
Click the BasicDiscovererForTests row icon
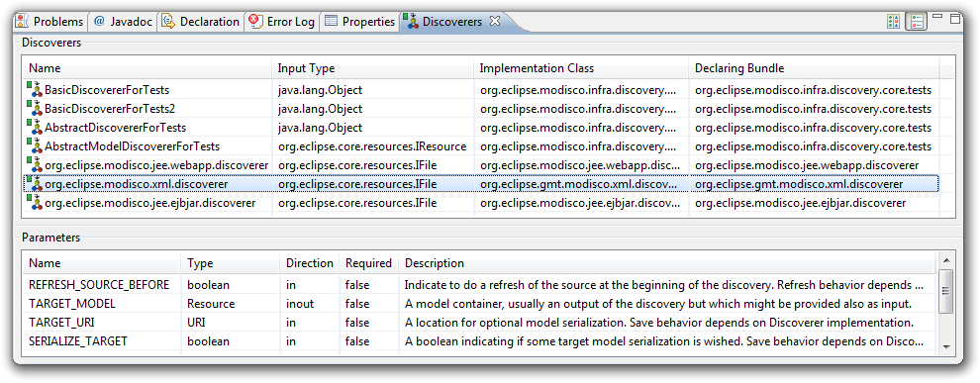(33, 89)
